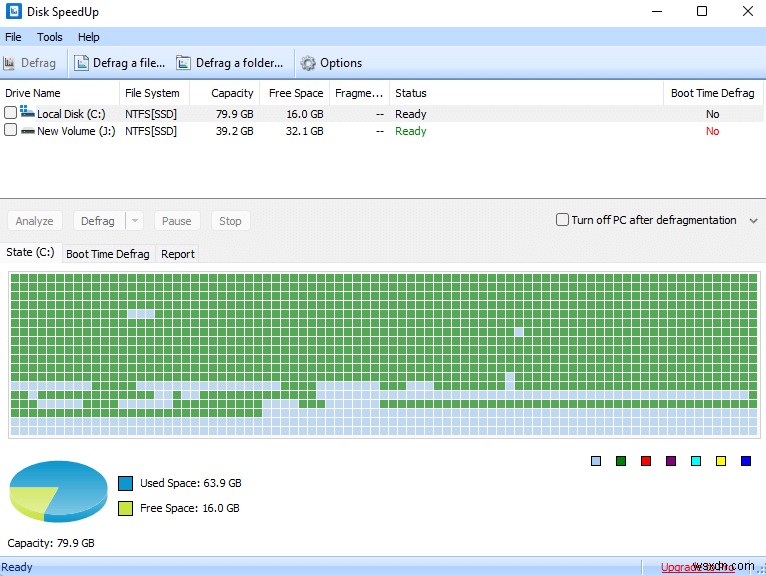Click the red legend color swatch
The height and width of the screenshot is (576, 766).
[x=646, y=461]
